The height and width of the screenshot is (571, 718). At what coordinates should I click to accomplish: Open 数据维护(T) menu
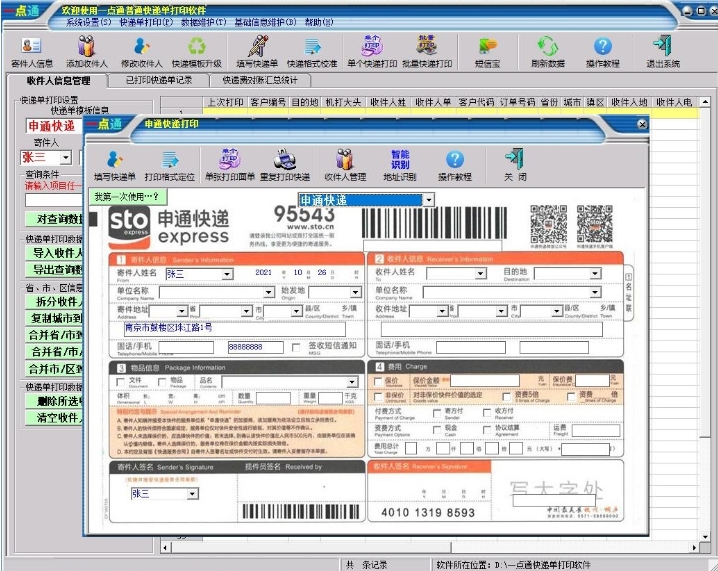pyautogui.click(x=204, y=22)
